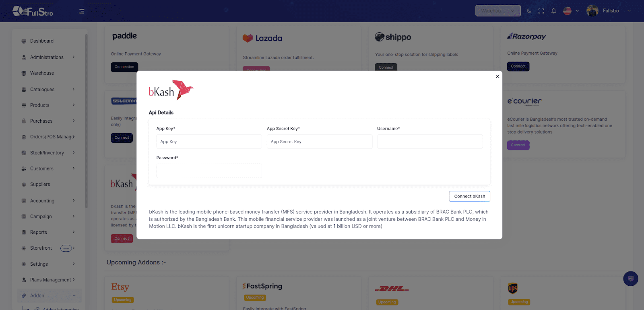Open the chat support bubble
The height and width of the screenshot is (310, 644).
[x=630, y=279]
